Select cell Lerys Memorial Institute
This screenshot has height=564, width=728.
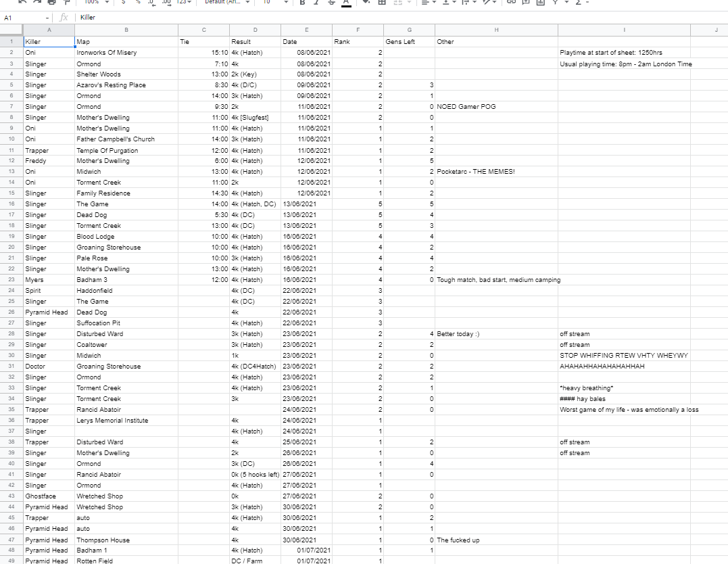pyautogui.click(x=126, y=421)
